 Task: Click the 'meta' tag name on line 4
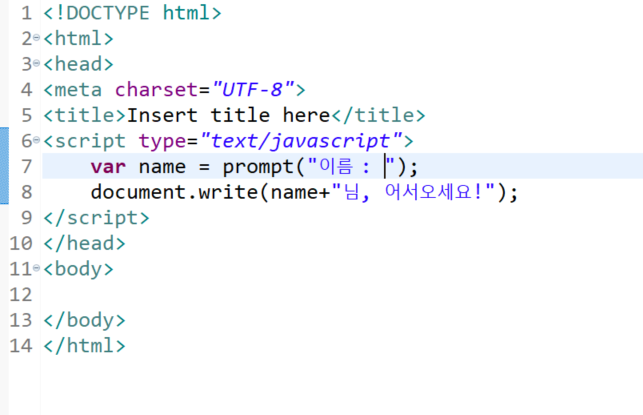click(x=78, y=89)
